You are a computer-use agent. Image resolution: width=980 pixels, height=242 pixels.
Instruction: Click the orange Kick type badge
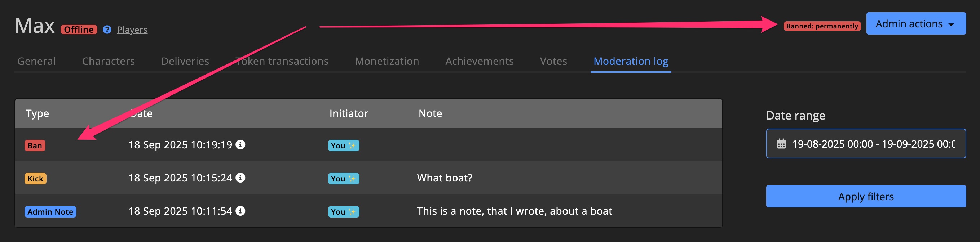(x=35, y=179)
